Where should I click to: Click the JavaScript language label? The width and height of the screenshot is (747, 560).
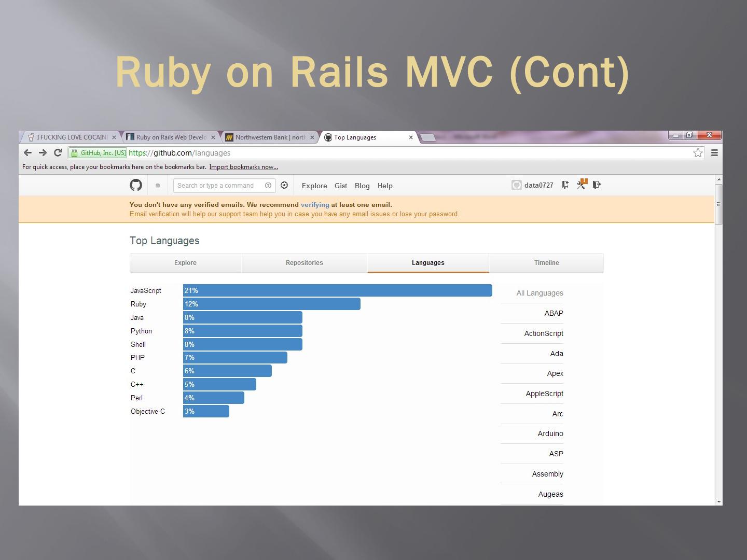(146, 291)
